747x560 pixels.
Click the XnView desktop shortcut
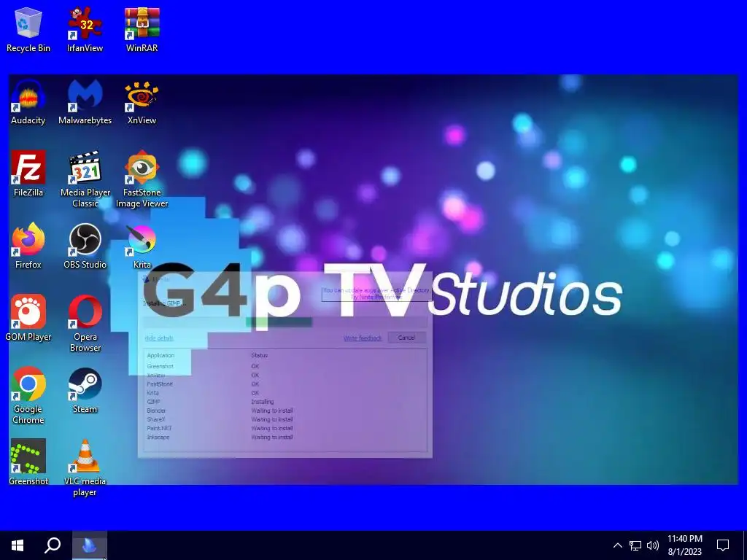pyautogui.click(x=142, y=102)
